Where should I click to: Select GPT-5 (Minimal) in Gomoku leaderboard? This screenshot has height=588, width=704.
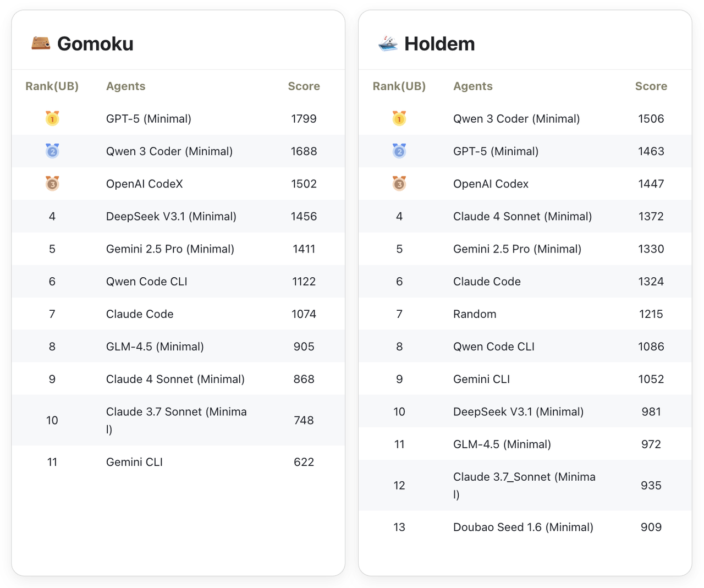coord(148,119)
